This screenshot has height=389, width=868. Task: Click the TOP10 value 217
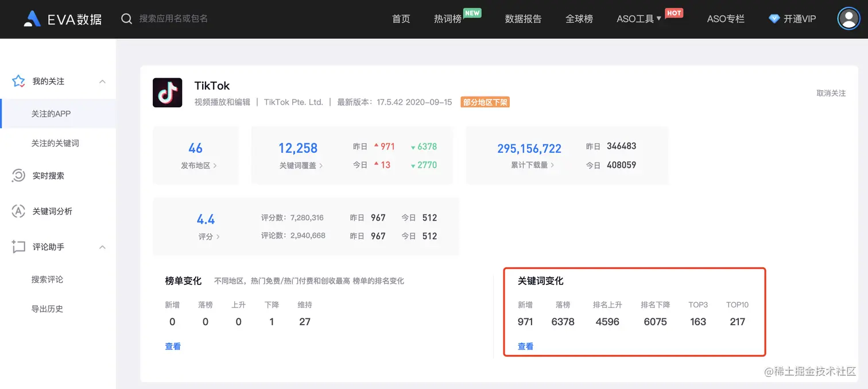pyautogui.click(x=738, y=322)
